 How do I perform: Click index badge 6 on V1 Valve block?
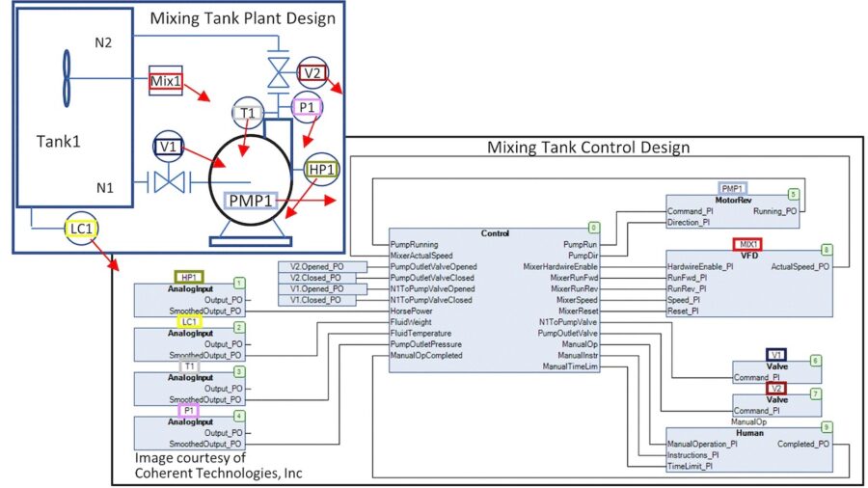click(815, 360)
